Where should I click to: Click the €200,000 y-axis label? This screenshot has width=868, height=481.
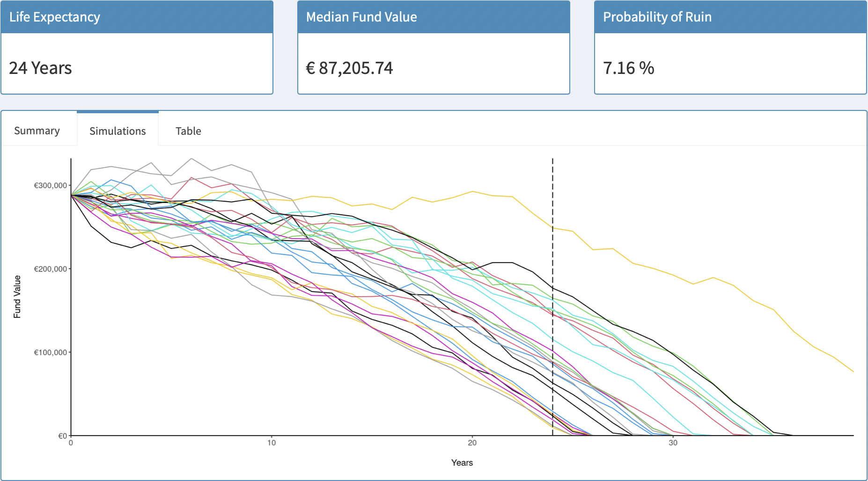pyautogui.click(x=51, y=269)
